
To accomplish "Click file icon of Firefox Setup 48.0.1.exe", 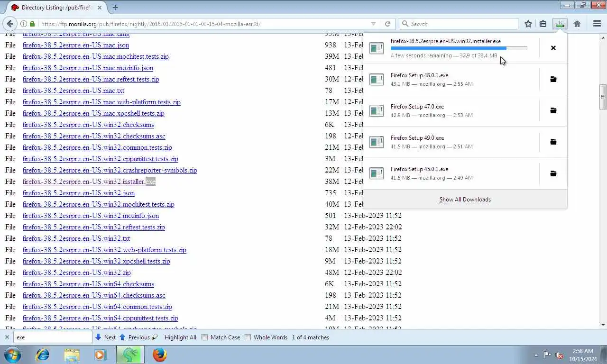I will tap(377, 79).
